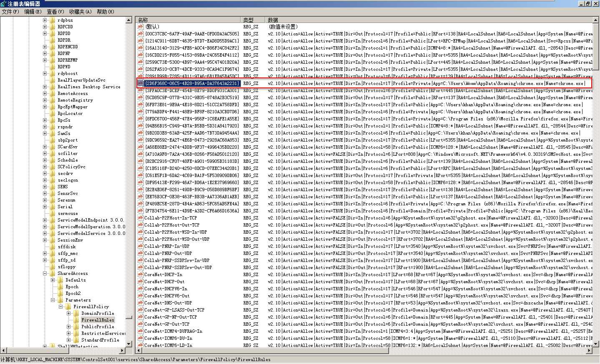Open the 帮助(H) menu
Viewport: 600px width, 364px height.
105,12
